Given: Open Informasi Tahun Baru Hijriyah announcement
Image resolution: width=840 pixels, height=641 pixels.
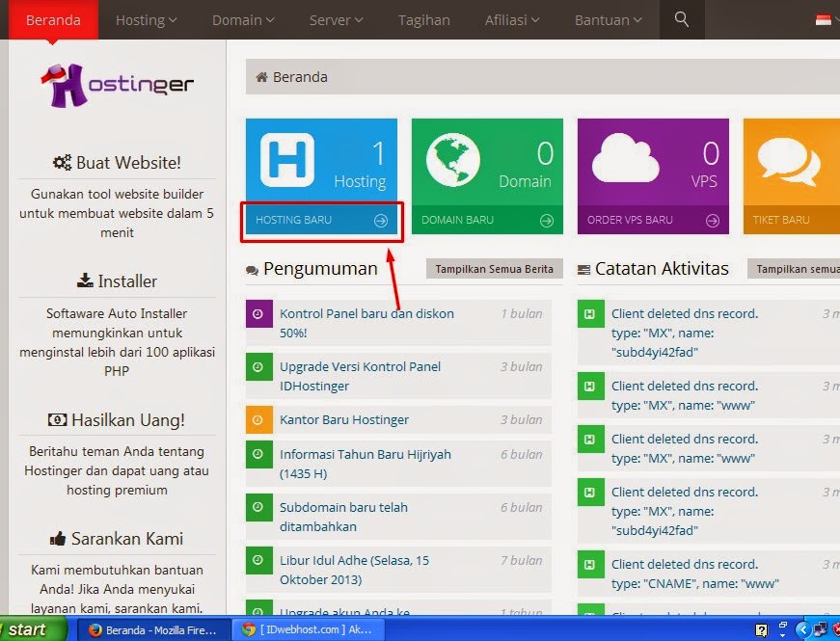Looking at the screenshot, I should [x=366, y=464].
